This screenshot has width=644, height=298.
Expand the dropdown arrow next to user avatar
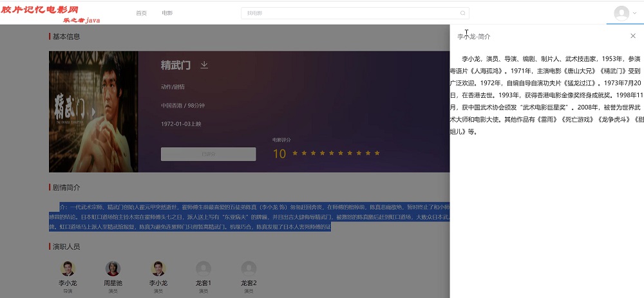[634, 13]
